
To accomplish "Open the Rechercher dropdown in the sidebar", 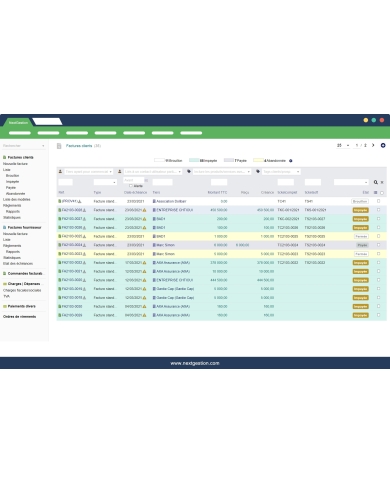I will coord(23,146).
